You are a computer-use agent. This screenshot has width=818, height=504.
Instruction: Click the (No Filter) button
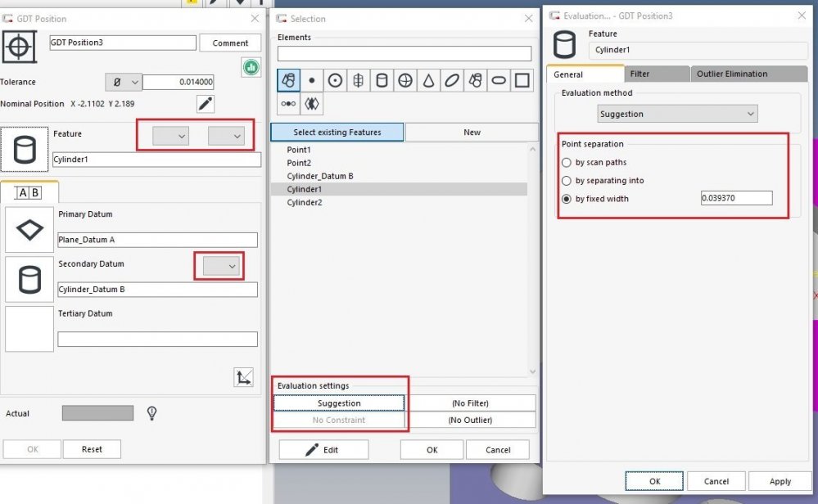coord(470,403)
